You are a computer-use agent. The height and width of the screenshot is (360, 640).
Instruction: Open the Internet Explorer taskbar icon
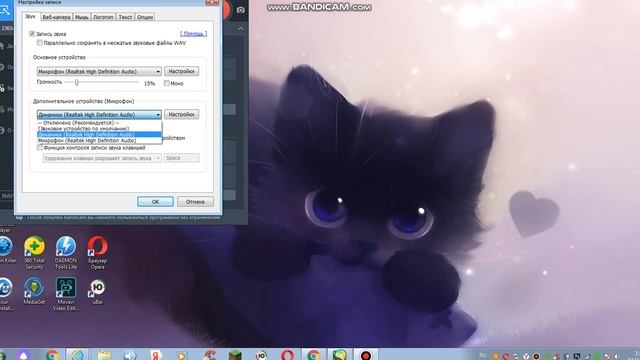click(78, 355)
